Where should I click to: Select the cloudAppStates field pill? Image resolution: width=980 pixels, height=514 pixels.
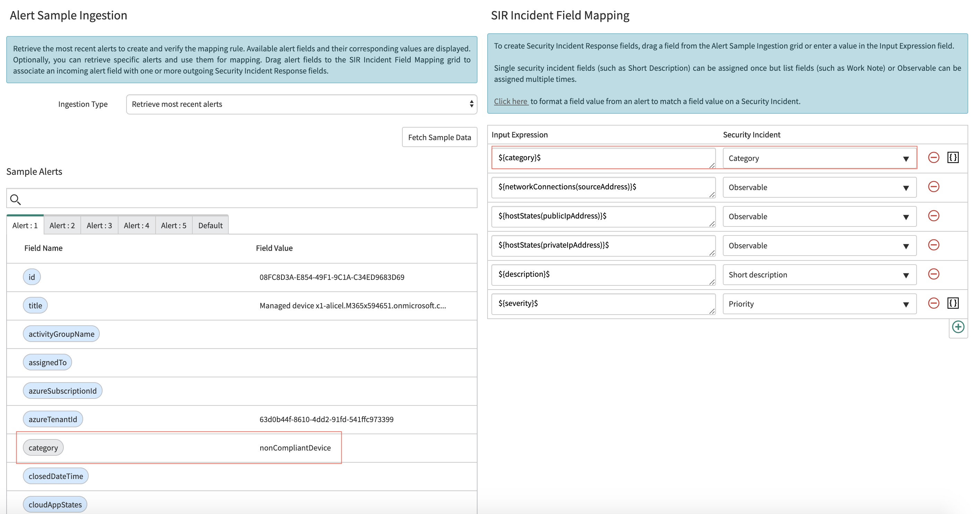[55, 505]
